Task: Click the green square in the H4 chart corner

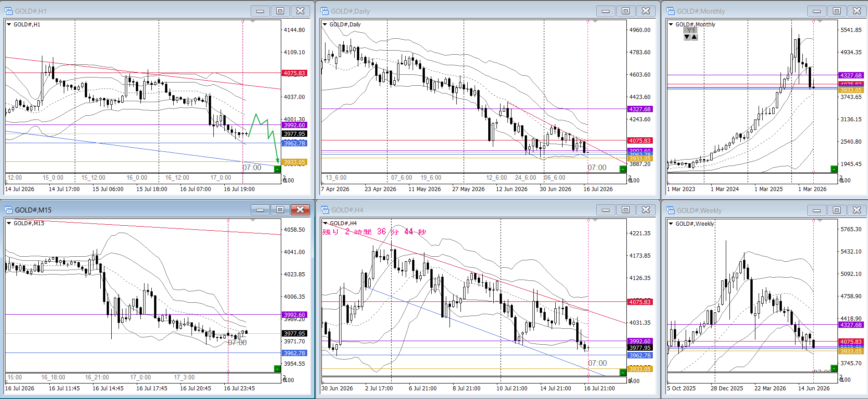Action: (x=623, y=373)
